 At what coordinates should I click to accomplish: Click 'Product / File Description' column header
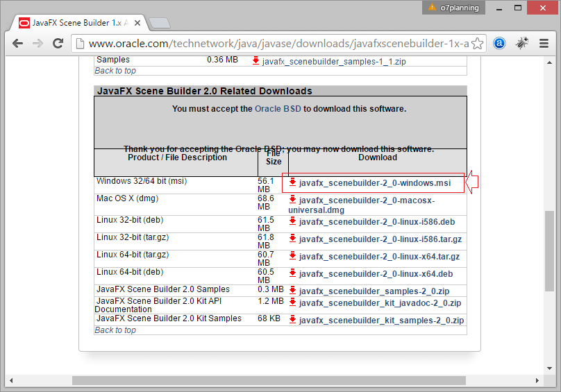pyautogui.click(x=178, y=157)
